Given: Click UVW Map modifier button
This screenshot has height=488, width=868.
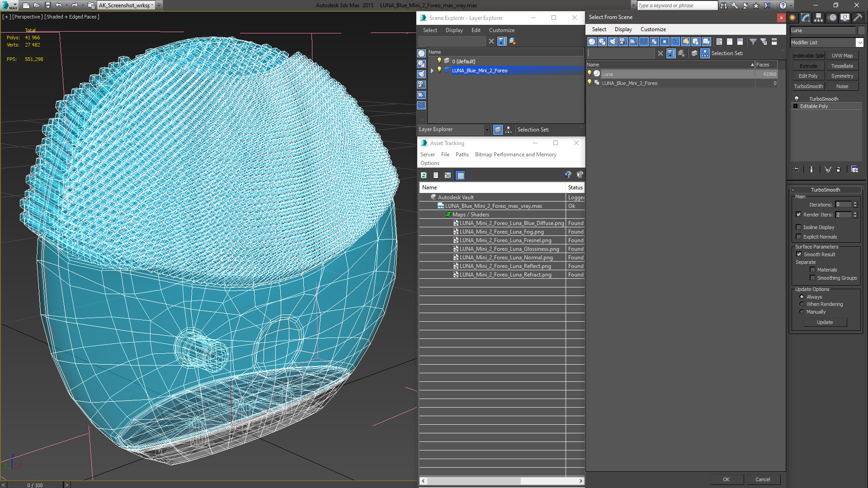Looking at the screenshot, I should [x=842, y=56].
